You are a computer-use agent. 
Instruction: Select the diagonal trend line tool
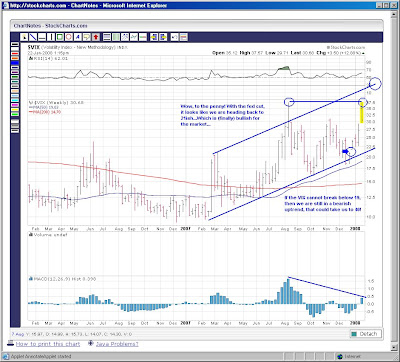tap(33, 37)
